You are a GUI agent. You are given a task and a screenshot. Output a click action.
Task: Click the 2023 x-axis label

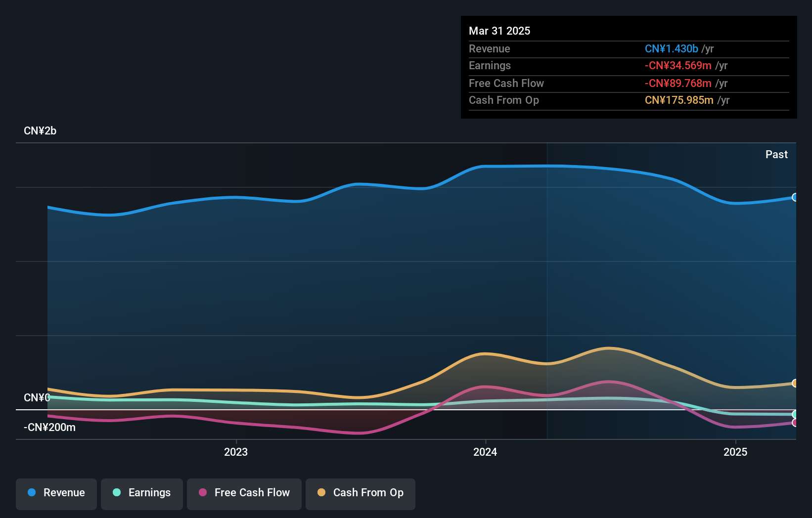coord(236,452)
